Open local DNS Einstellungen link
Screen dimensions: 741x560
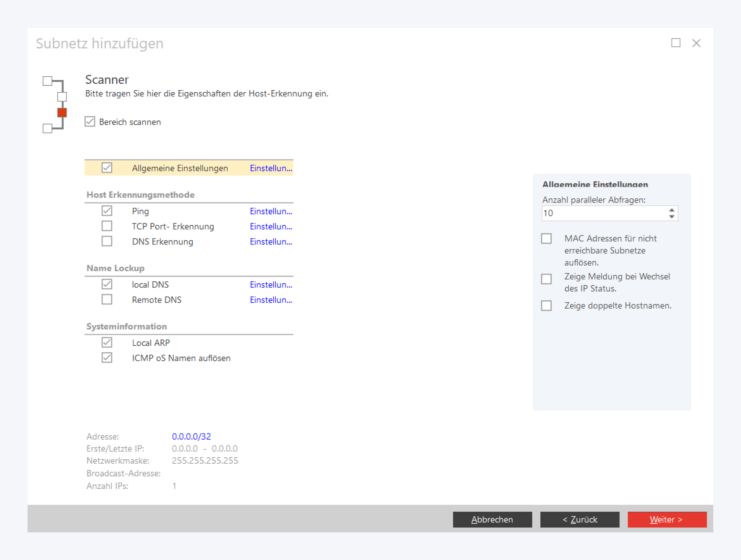271,285
